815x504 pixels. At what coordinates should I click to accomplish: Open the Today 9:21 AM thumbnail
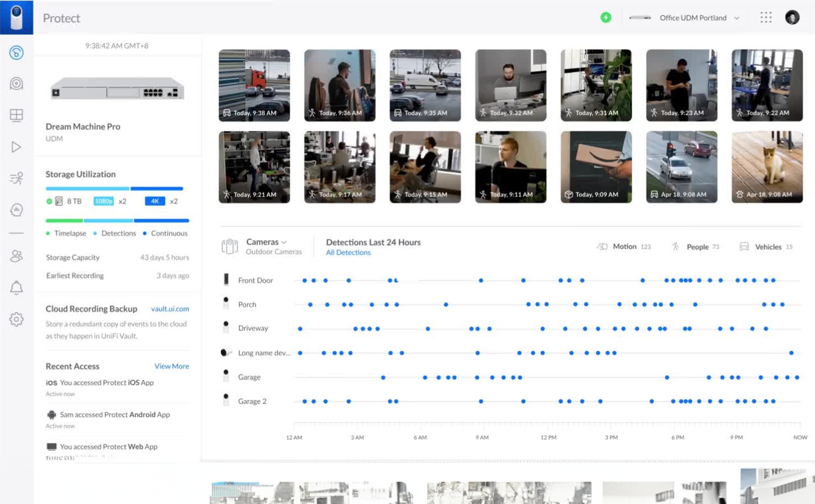coord(254,167)
